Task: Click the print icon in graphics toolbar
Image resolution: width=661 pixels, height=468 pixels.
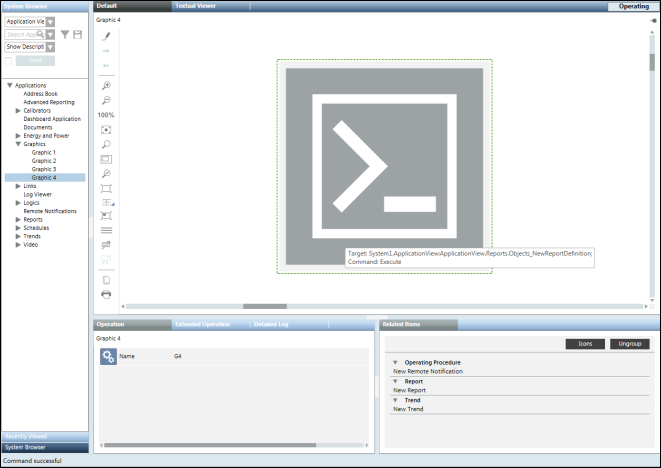Action: tap(106, 294)
